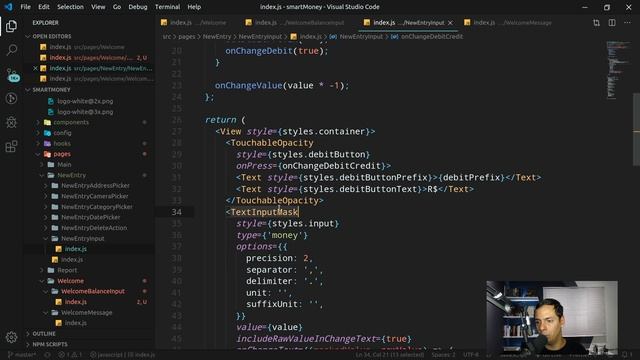Collapse the Welcome folder
Image resolution: width=640 pixels, height=360 pixels.
(x=70, y=281)
